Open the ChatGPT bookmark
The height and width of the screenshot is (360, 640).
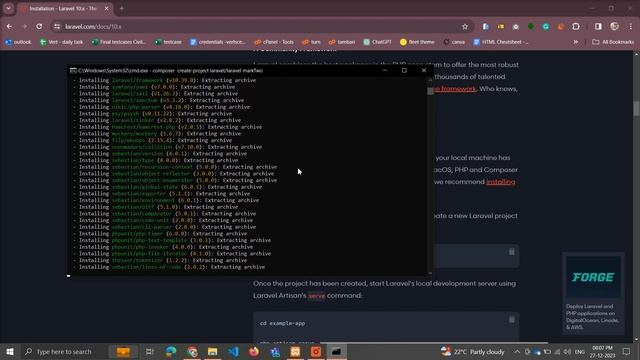point(378,42)
